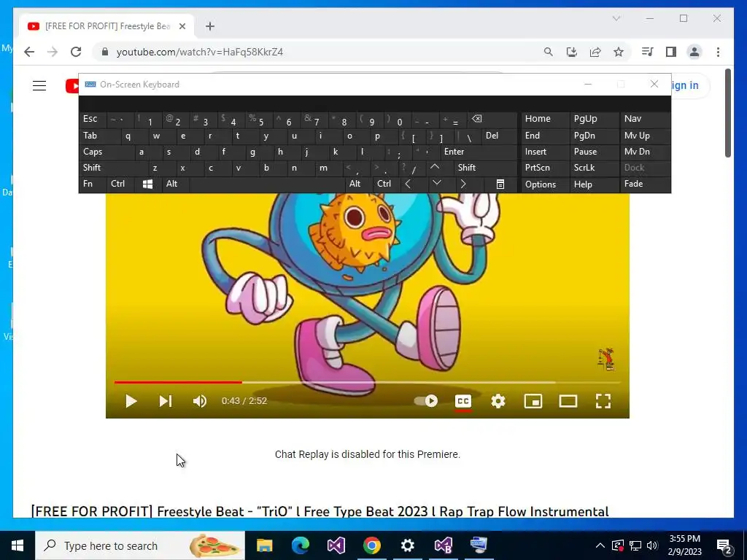This screenshot has height=560, width=747.
Task: Skip to next video in player
Action: pos(166,401)
